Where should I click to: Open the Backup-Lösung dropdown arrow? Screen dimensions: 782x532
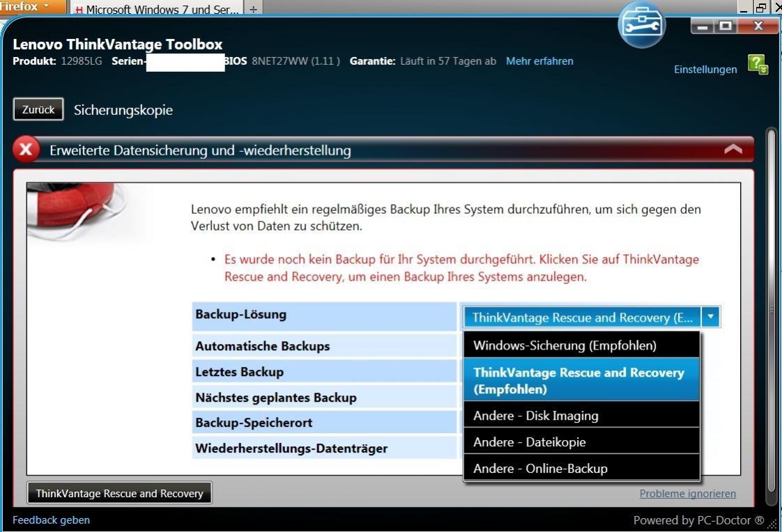[711, 316]
